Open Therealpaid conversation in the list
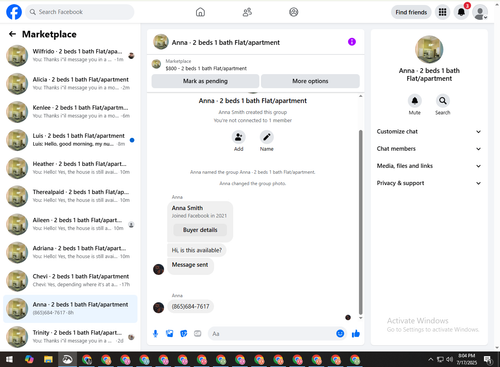This screenshot has height=367, width=500. coord(70,196)
